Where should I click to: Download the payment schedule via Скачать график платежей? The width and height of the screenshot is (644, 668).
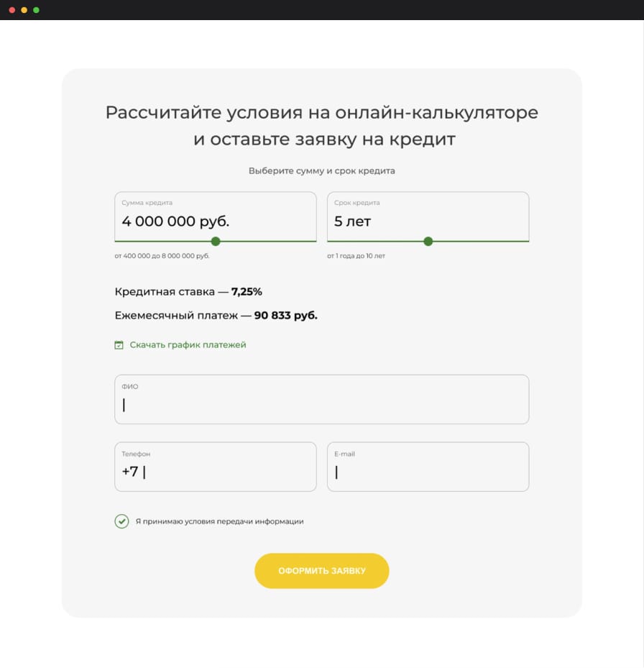pos(188,345)
